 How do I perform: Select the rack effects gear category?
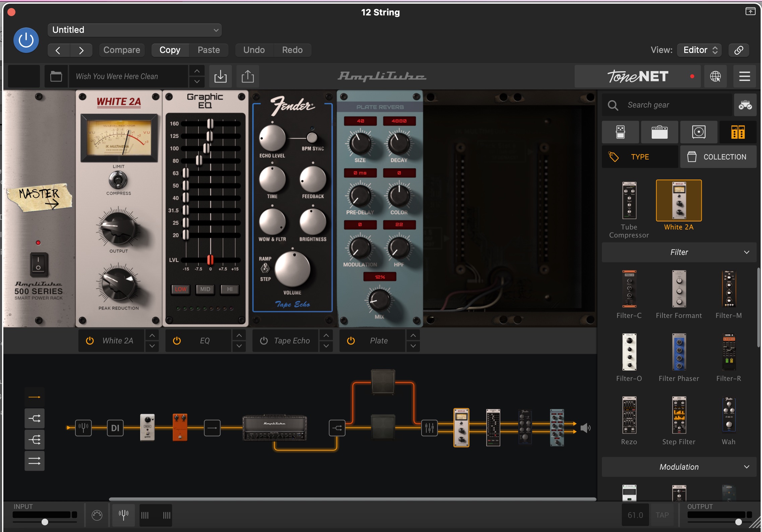pyautogui.click(x=738, y=132)
